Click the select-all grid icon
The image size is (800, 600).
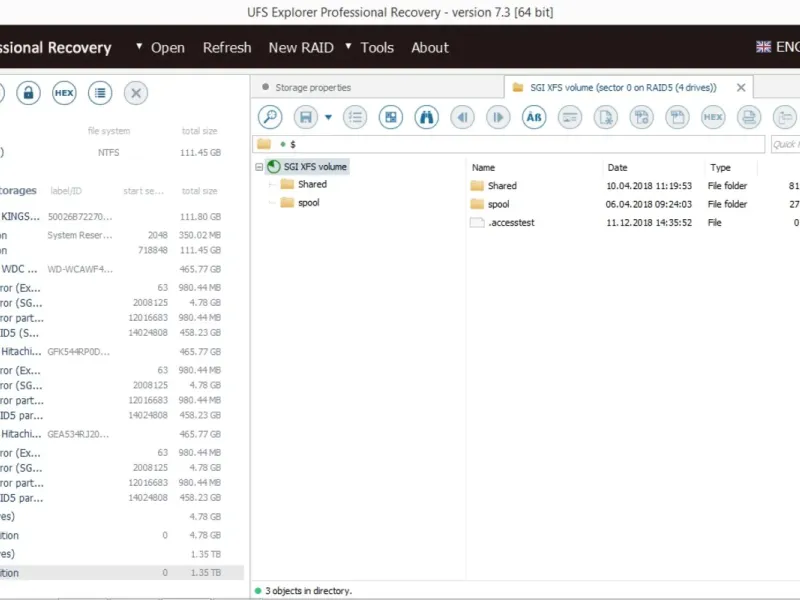click(x=391, y=117)
